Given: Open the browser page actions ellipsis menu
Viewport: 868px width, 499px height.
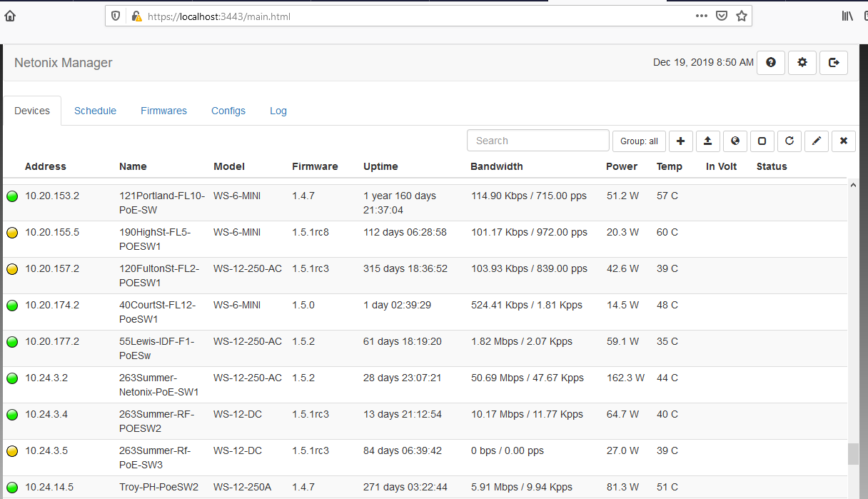Looking at the screenshot, I should [x=702, y=16].
